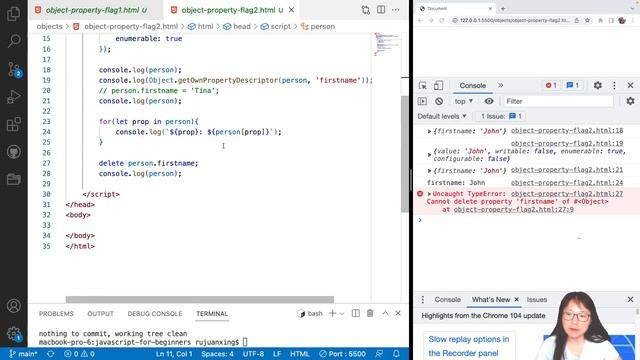The height and width of the screenshot is (360, 640).
Task: Show the DevTools console sidebar
Action: tap(422, 101)
